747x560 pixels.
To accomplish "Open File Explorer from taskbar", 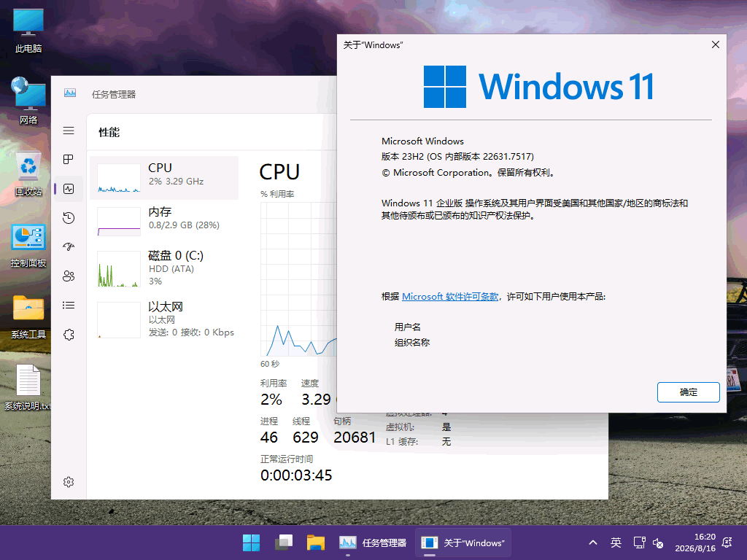I will [315, 542].
